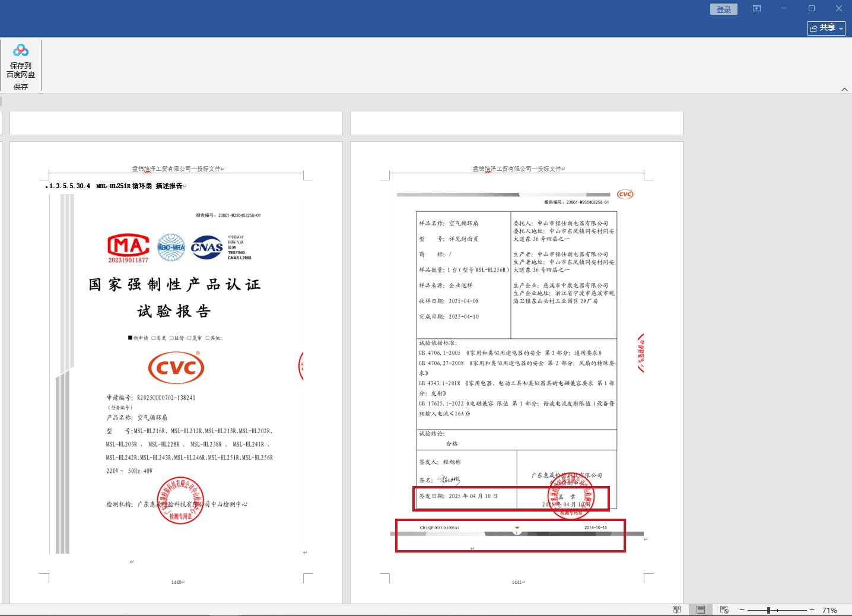Click the 保存到百度网盘 cloud icon
This screenshot has width=852, height=616.
click(x=21, y=50)
